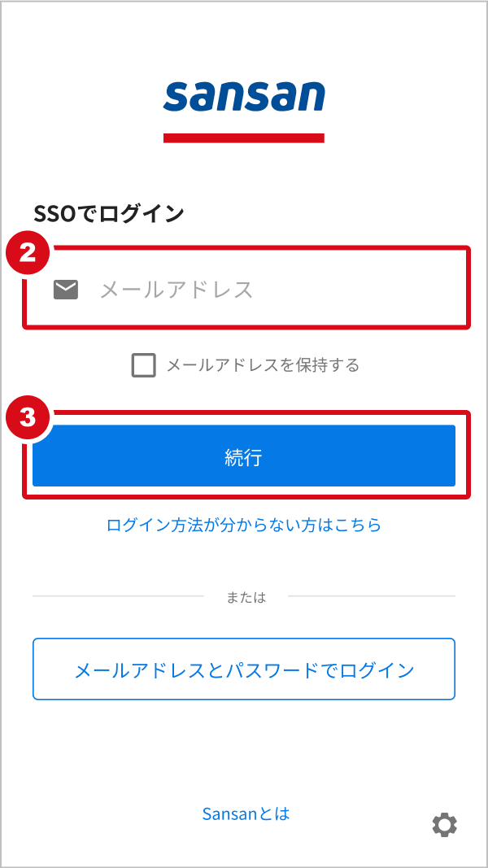The image size is (488, 868).
Task: Click the メールアドレスを保持する label text
Action: 263,365
